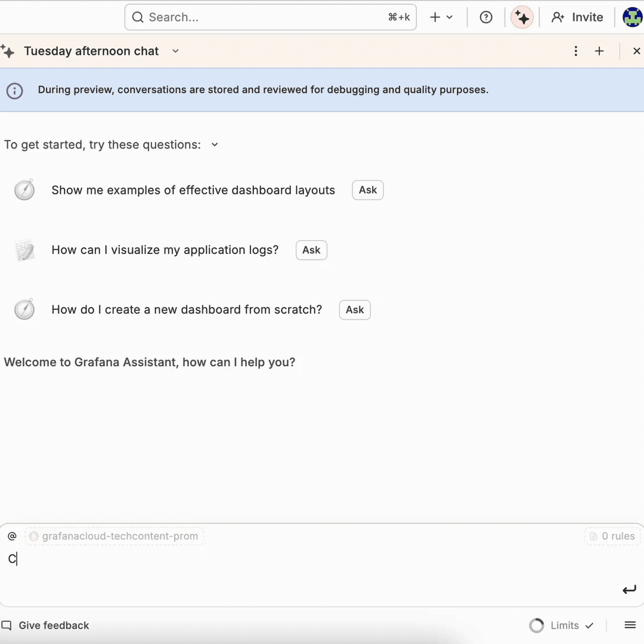Screen dimensions: 644x644
Task: Ask how to visualize application logs
Action: [311, 250]
